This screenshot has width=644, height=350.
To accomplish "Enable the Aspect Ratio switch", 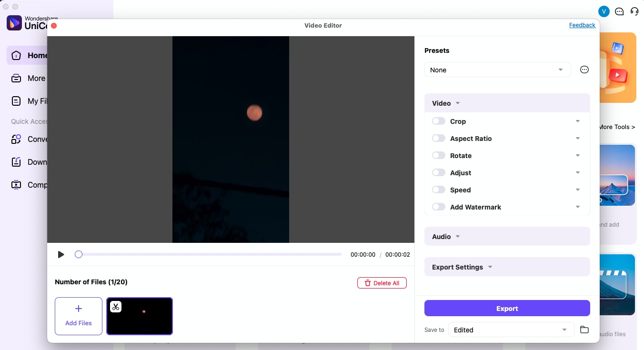I will point(439,139).
